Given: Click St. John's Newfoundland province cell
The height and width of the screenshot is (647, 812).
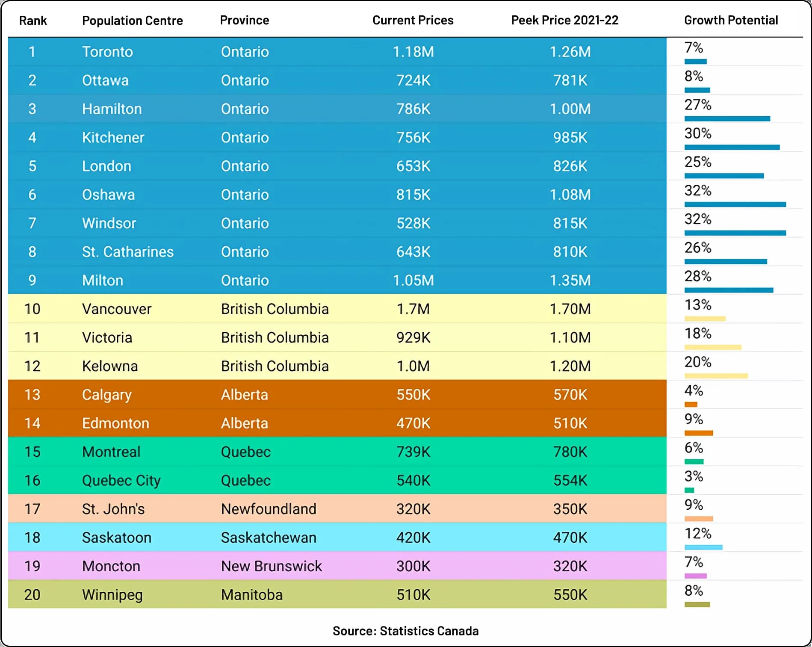Looking at the screenshot, I should pos(269,509).
